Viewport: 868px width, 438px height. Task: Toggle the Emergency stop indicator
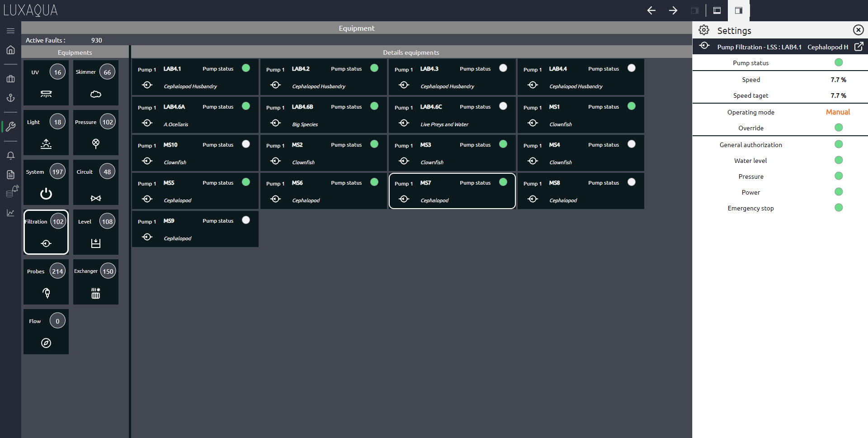[x=839, y=208]
